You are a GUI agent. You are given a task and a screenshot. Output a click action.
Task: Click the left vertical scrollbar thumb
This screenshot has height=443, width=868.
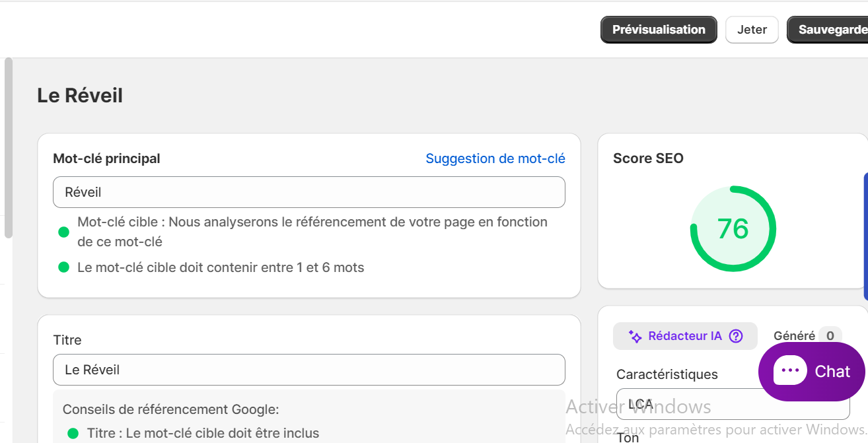coord(8,147)
